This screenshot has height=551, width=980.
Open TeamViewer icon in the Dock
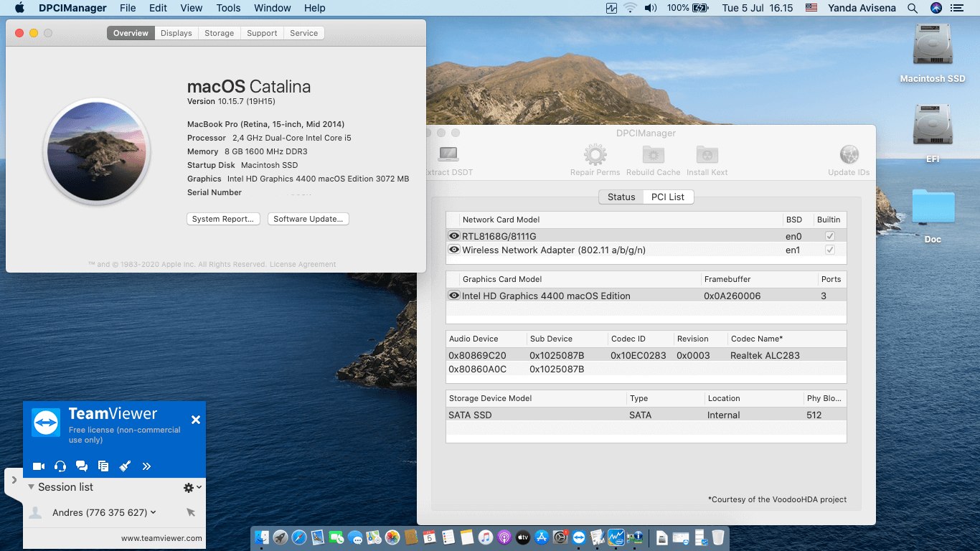click(x=579, y=537)
